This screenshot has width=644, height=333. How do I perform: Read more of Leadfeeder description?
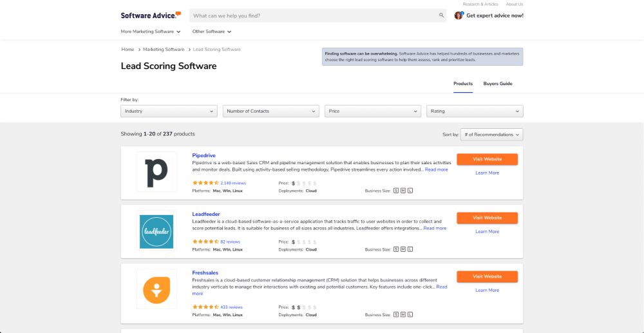pyautogui.click(x=435, y=228)
